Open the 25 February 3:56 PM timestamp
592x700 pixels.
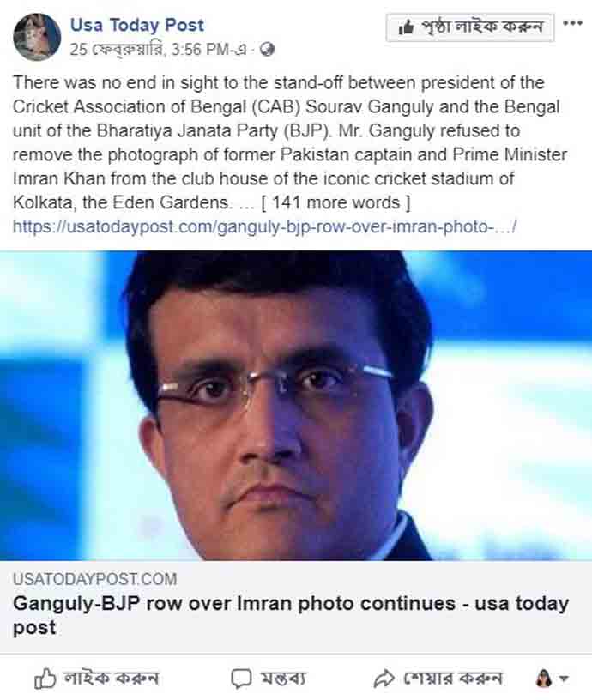click(159, 49)
